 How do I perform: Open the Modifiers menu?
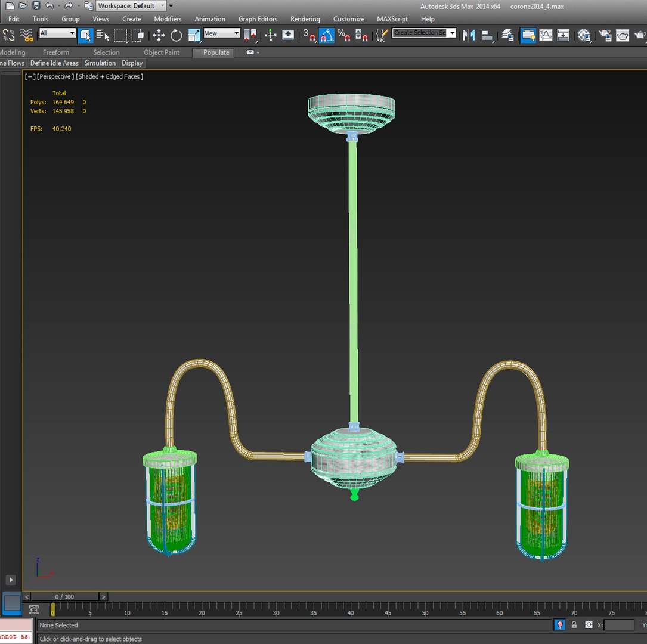point(168,19)
